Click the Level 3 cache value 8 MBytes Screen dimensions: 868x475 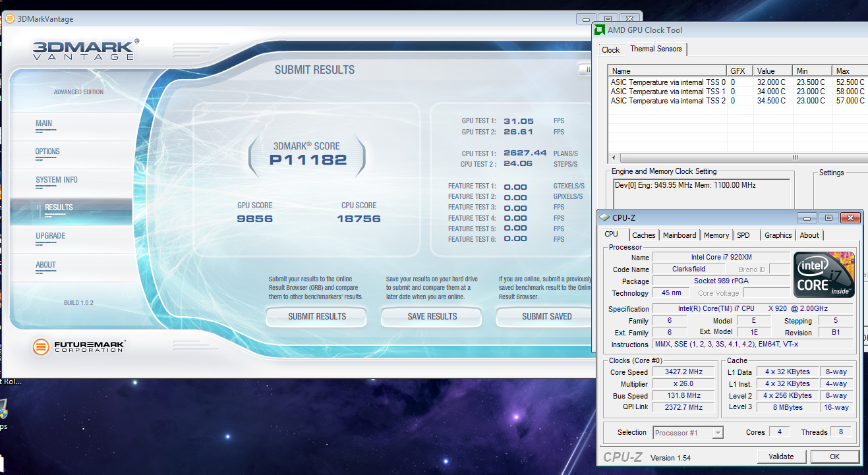[x=788, y=407]
